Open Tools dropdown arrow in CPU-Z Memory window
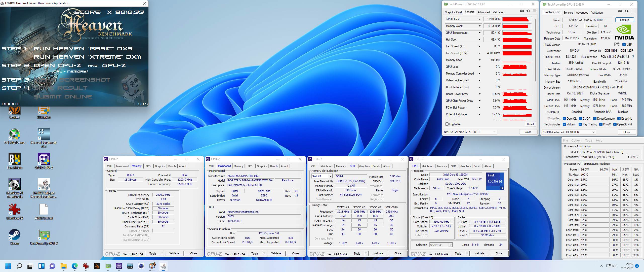This screenshot has height=272, width=644. click(x=162, y=253)
